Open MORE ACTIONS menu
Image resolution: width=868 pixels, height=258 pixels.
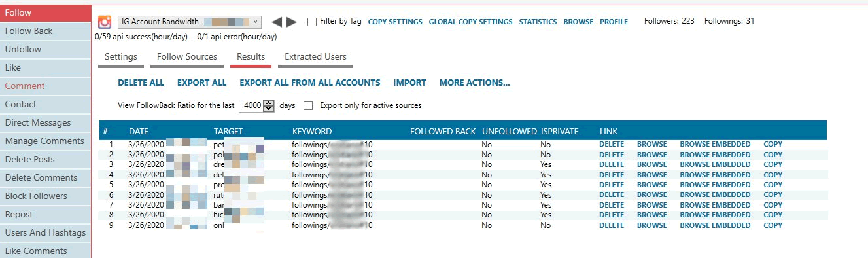coord(474,83)
